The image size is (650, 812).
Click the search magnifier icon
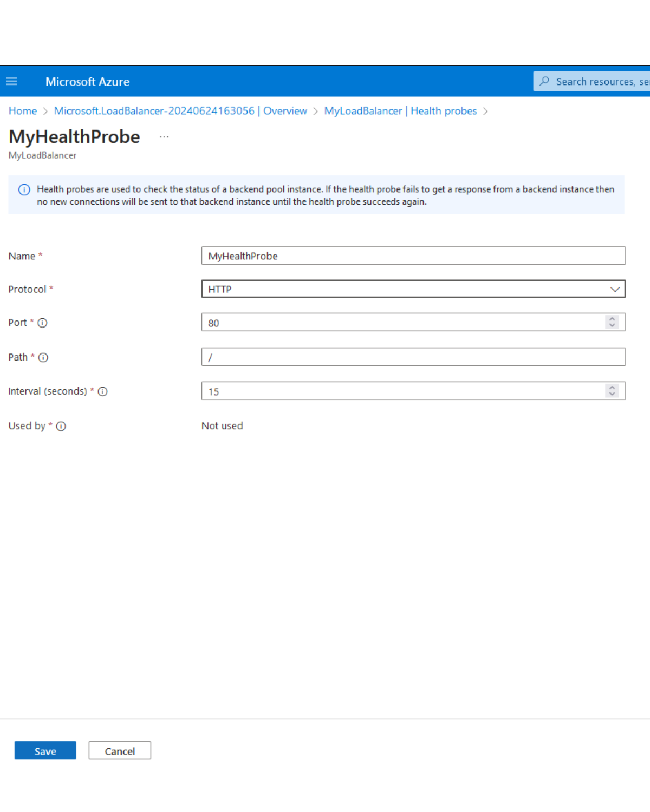pos(544,81)
